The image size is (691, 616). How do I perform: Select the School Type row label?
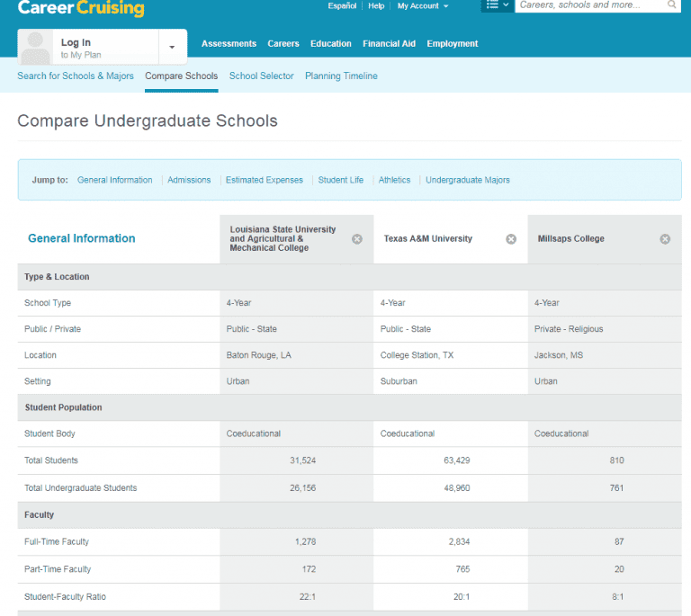coord(48,303)
